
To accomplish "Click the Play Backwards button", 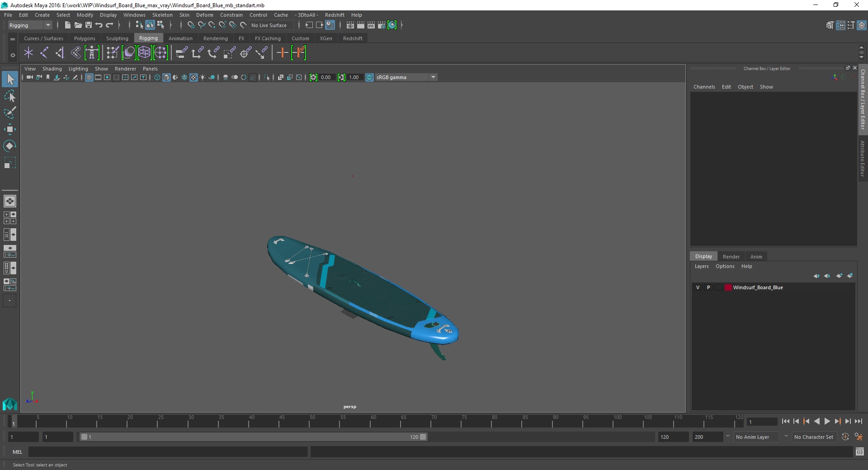I will [816, 421].
